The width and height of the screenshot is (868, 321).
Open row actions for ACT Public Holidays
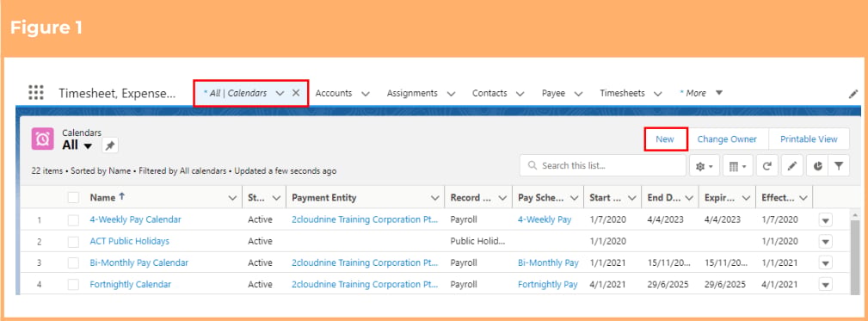coord(825,241)
